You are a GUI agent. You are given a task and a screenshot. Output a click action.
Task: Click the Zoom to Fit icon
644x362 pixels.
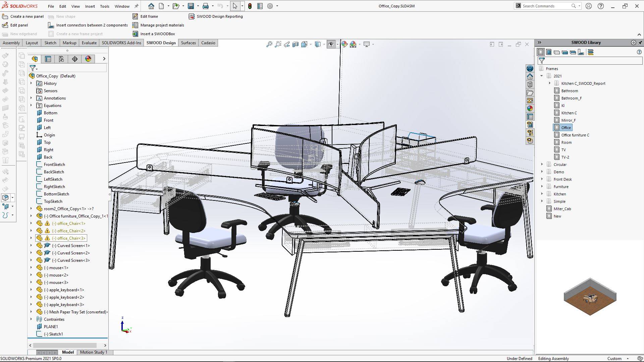click(x=269, y=44)
